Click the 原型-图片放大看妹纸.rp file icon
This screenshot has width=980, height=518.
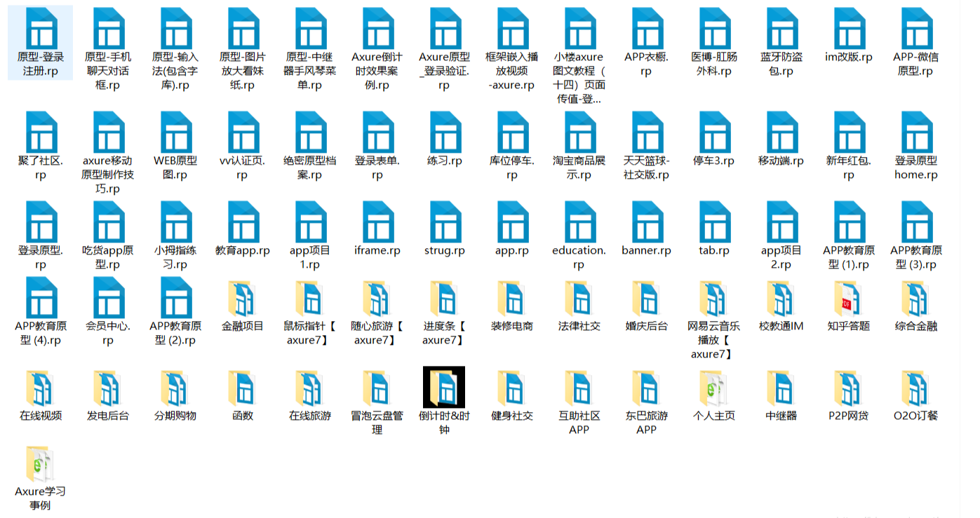pyautogui.click(x=243, y=28)
